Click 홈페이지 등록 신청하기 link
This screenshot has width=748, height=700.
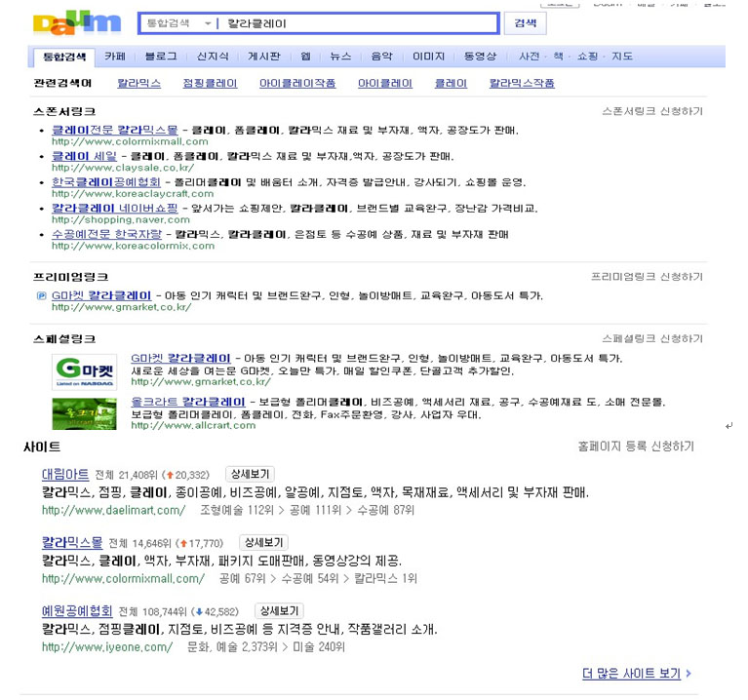click(x=636, y=447)
